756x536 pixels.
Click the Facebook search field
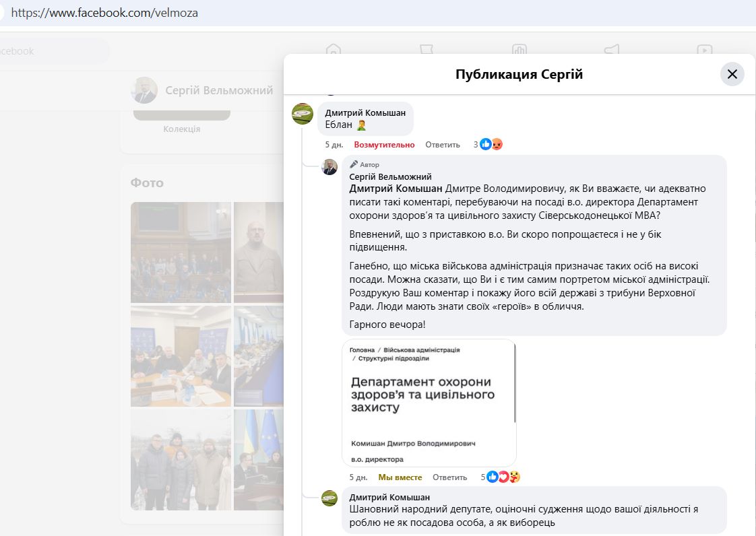pos(54,51)
